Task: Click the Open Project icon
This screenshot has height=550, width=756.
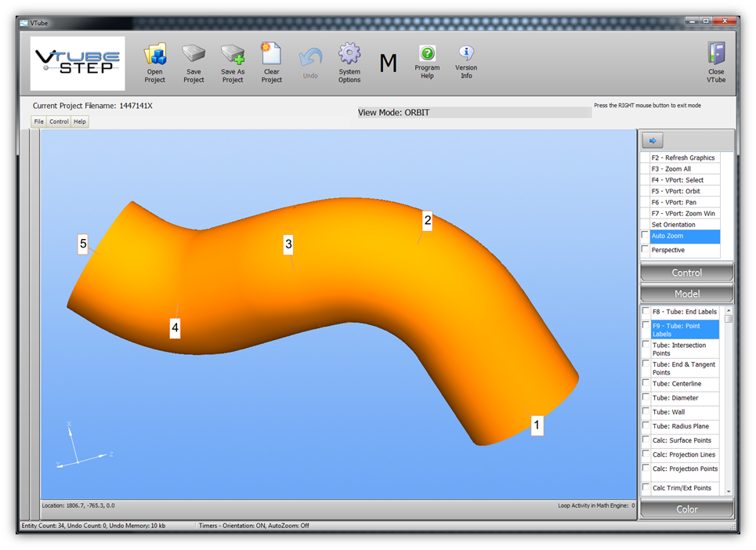Action: tap(155, 56)
